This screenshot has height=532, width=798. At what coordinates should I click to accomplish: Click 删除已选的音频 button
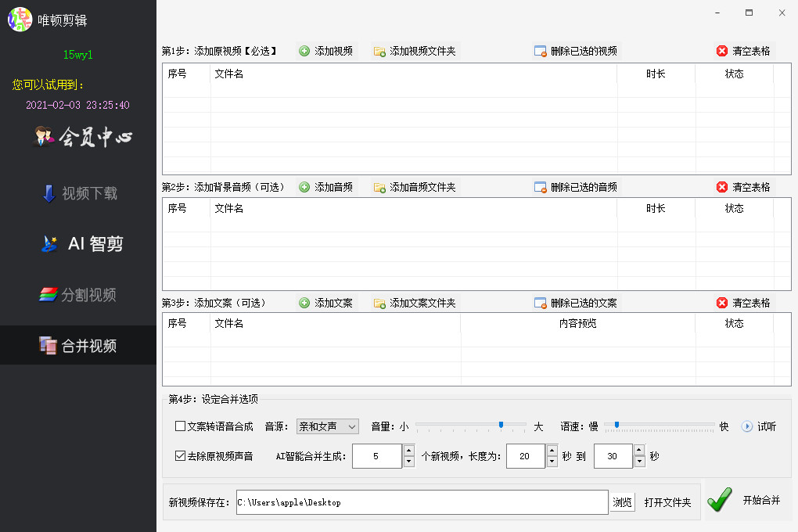576,187
